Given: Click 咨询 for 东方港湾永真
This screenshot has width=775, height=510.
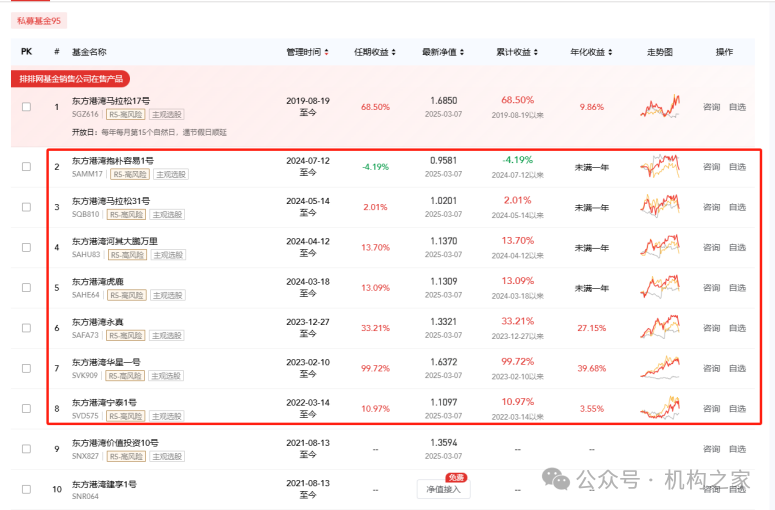Looking at the screenshot, I should (x=711, y=328).
